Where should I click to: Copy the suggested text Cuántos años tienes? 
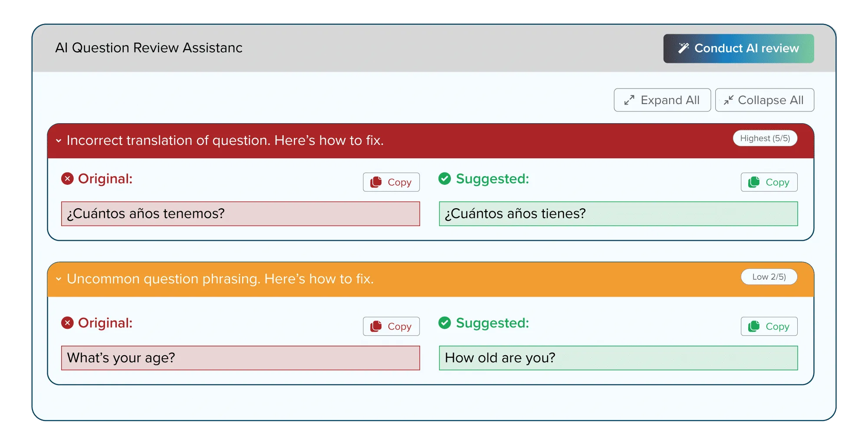pos(769,182)
